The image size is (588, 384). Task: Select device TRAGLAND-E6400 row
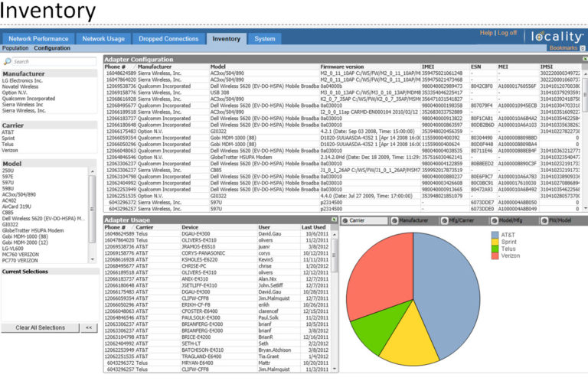(x=201, y=356)
